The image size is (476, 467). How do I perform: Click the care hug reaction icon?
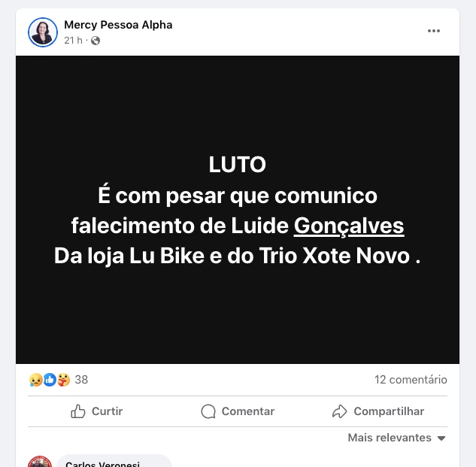click(x=63, y=380)
